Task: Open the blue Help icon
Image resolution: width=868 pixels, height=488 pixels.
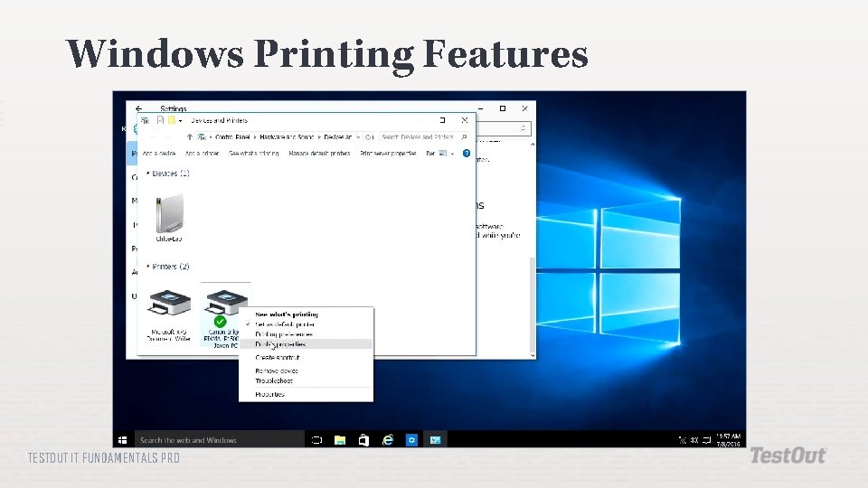Action: [467, 154]
